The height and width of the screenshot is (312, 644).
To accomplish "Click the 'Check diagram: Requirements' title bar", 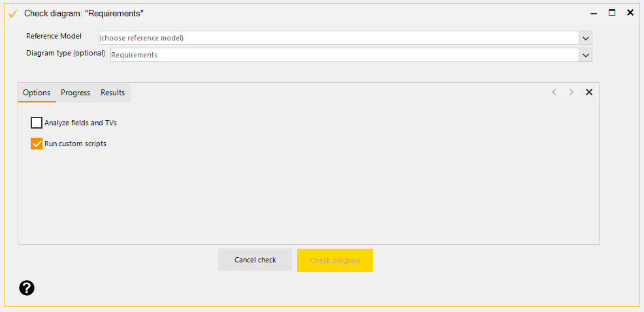I will coord(294,13).
